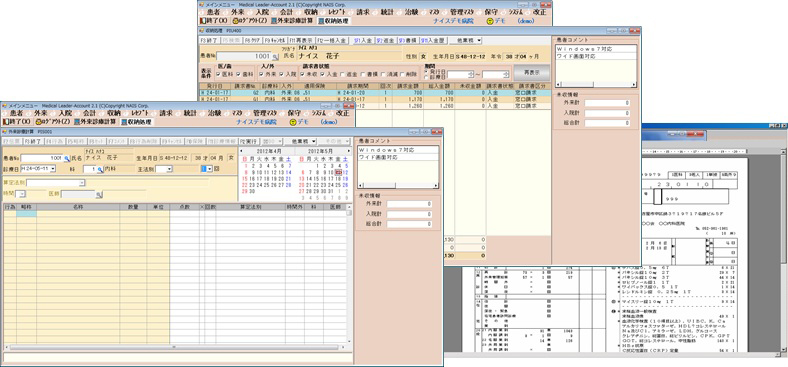Enable the 書損 checkbox under 請求書状態
The height and width of the screenshot is (367, 788).
coord(362,74)
